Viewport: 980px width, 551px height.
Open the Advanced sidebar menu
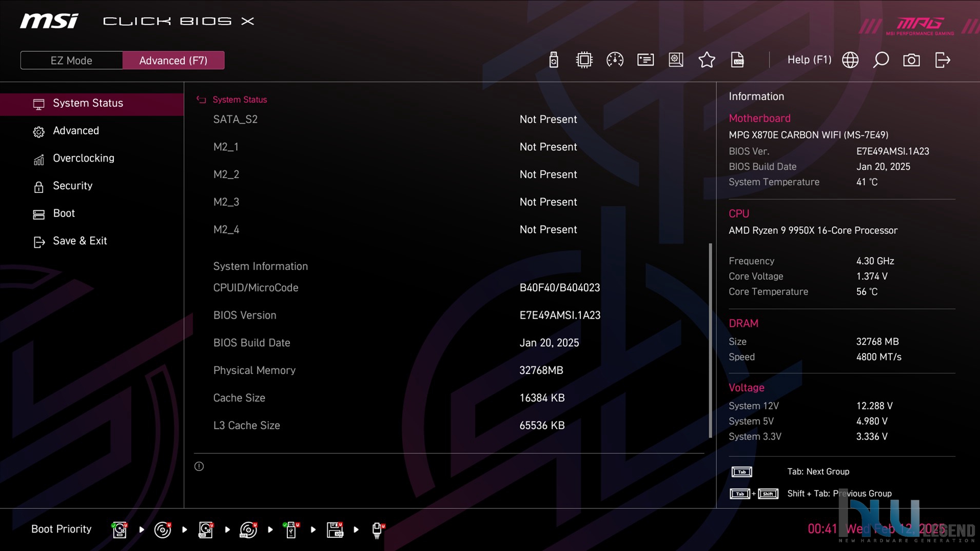92,131
